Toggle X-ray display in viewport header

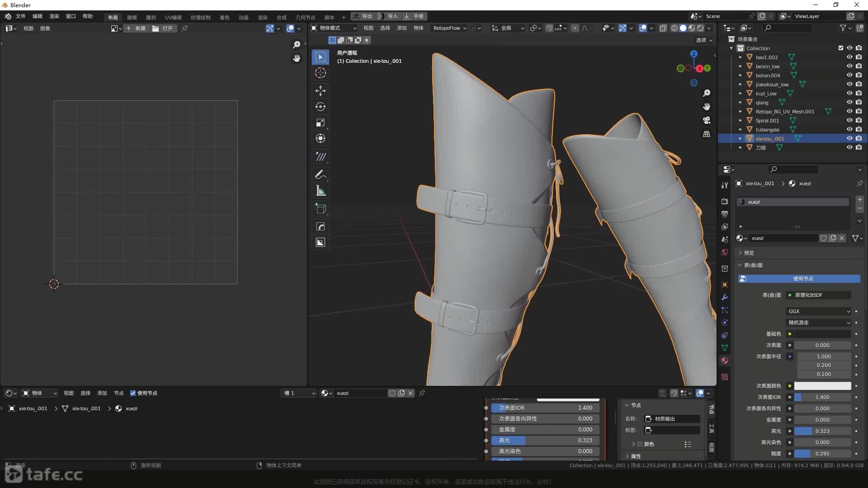tap(663, 28)
